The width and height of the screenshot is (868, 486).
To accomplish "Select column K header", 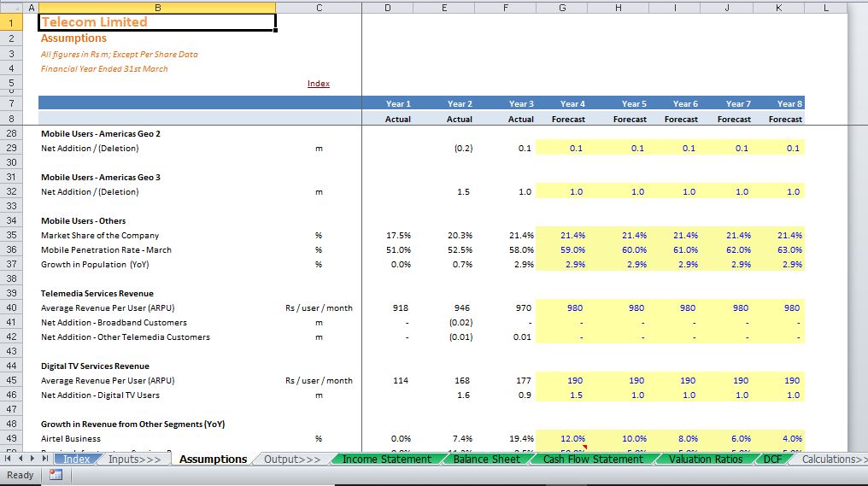I will (778, 8).
